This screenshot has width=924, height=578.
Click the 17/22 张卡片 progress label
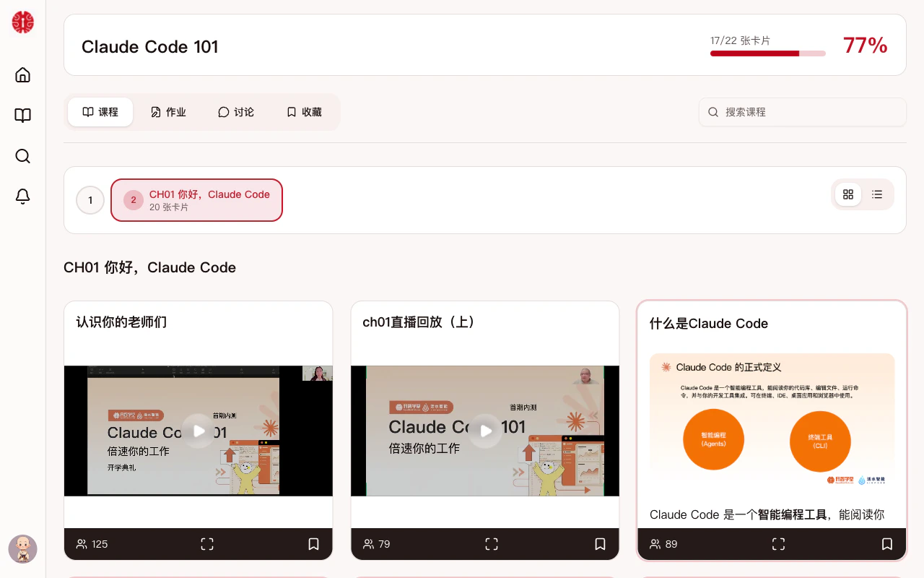[x=740, y=40]
